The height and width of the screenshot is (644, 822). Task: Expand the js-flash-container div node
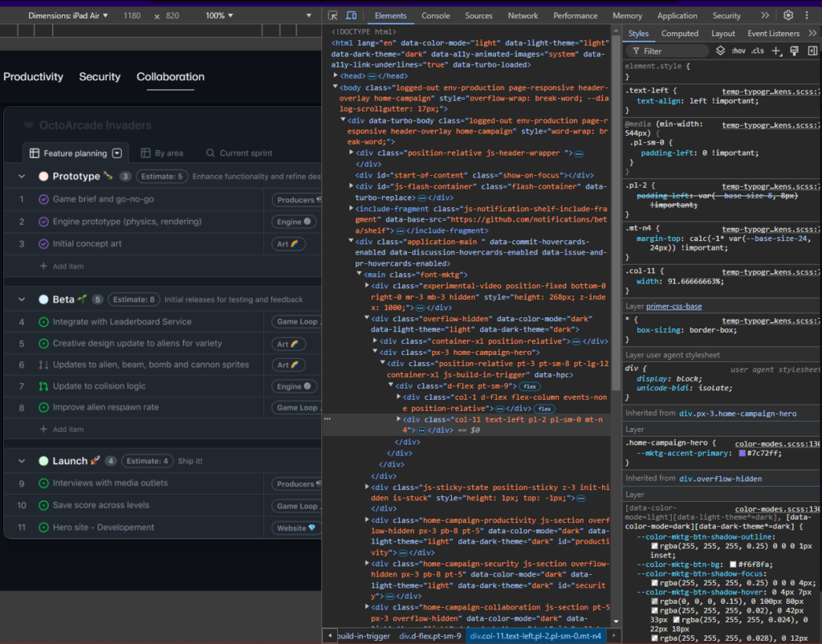tap(352, 186)
